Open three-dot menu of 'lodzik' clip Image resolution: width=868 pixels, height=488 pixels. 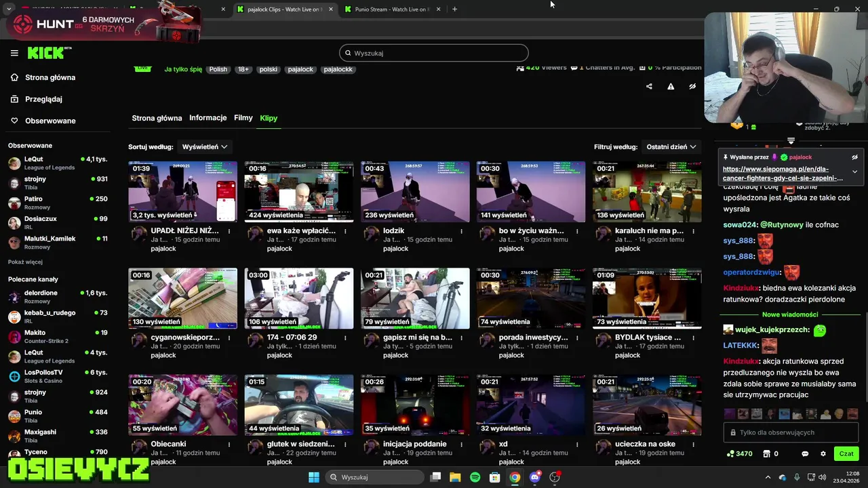click(x=462, y=231)
